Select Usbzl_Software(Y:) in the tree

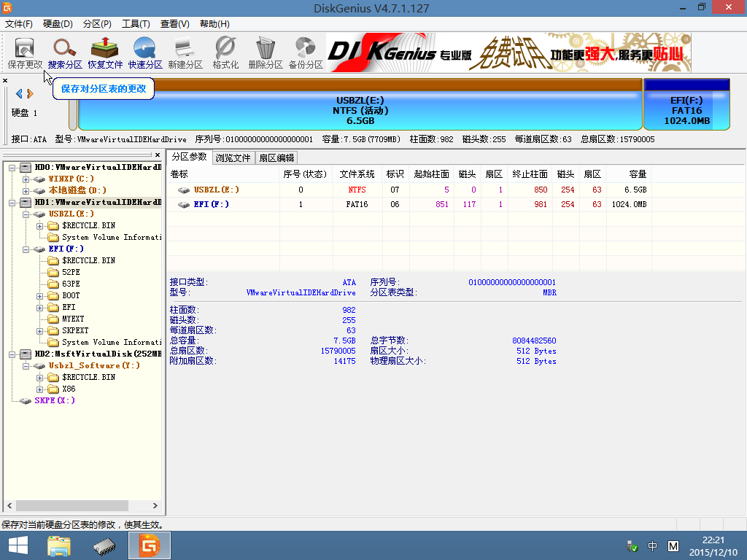point(94,365)
